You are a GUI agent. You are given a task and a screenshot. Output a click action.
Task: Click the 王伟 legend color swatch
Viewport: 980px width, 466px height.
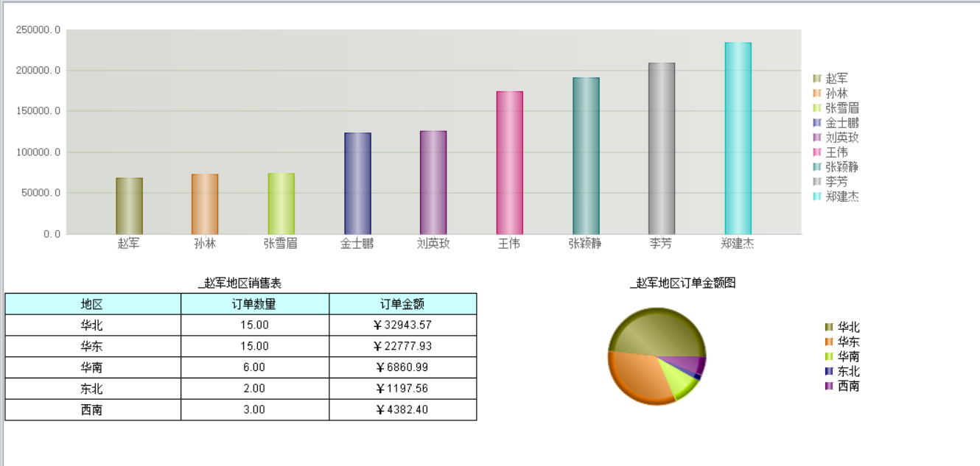pos(816,152)
